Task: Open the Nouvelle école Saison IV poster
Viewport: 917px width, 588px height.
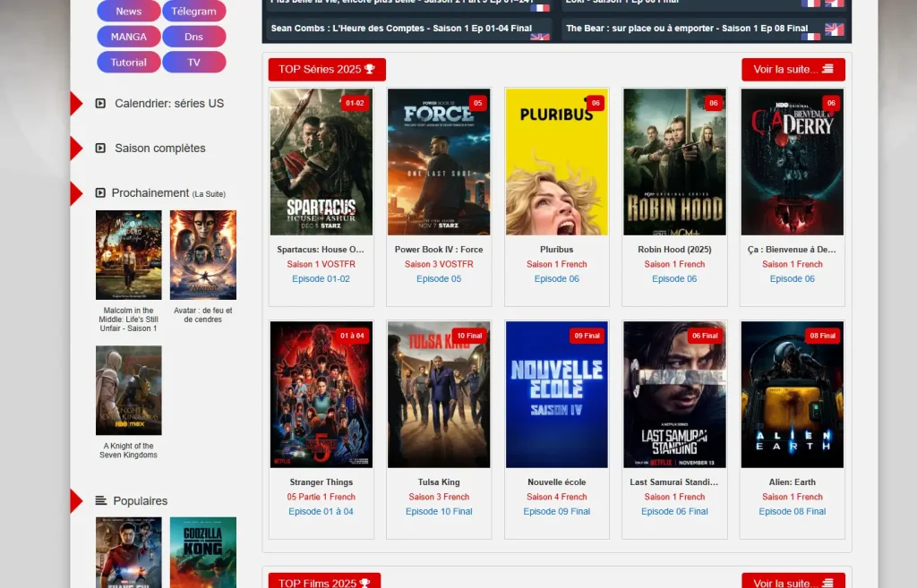Action: pos(557,395)
